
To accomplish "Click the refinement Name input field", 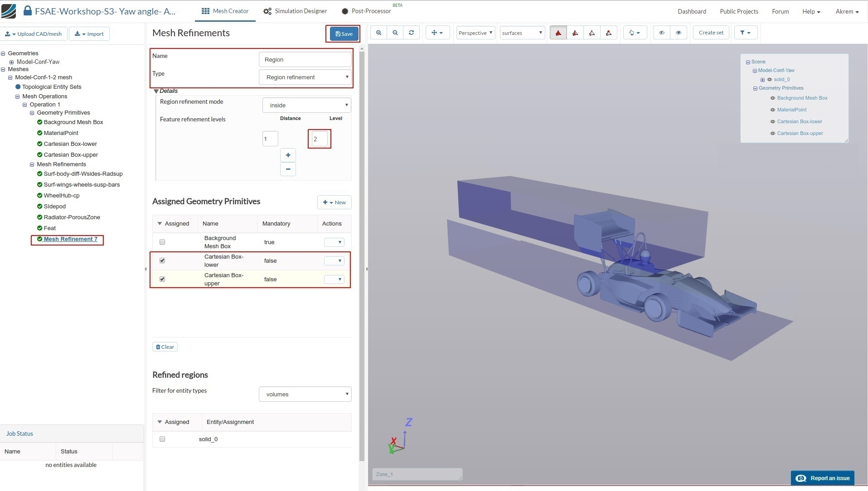I will tap(305, 59).
